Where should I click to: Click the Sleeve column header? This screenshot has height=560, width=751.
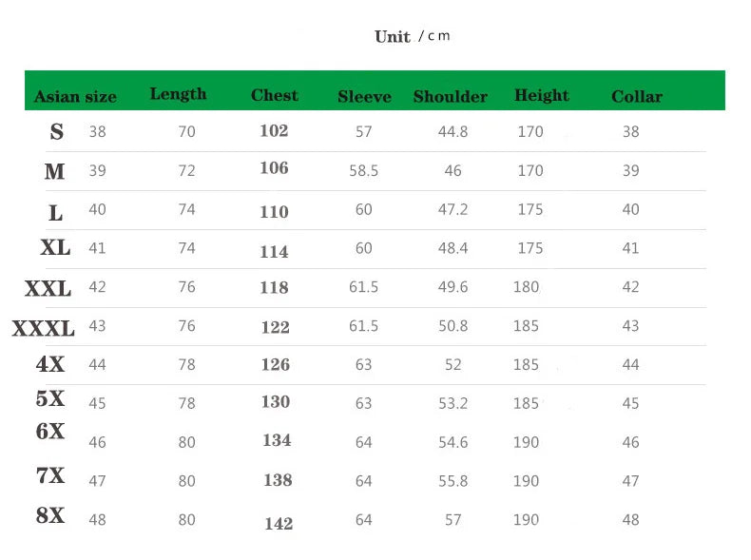click(x=364, y=97)
